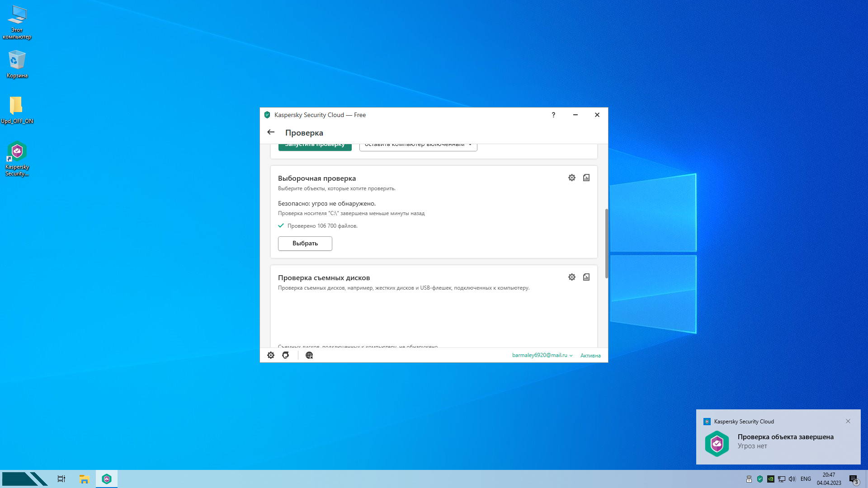Screen dimensions: 868x488
Task: Open help question mark in title bar
Action: 553,115
